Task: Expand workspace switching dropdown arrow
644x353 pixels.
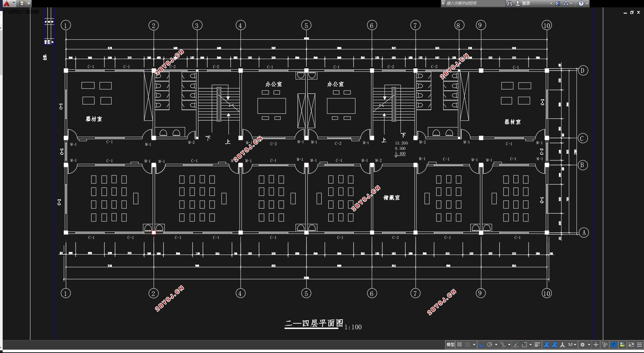Action: (x=589, y=345)
